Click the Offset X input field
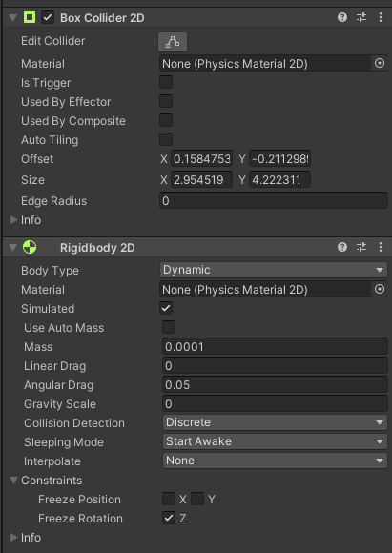The width and height of the screenshot is (392, 553). [x=201, y=159]
